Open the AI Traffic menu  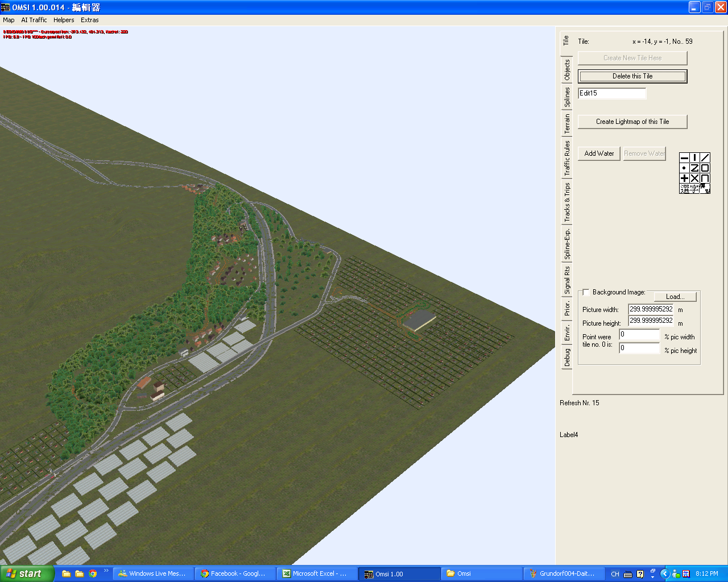click(34, 20)
